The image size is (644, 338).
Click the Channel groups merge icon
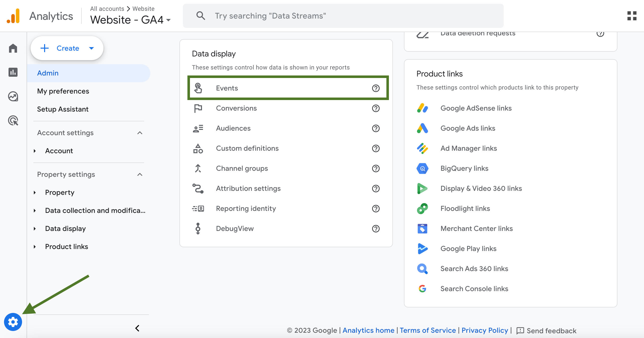tap(198, 168)
